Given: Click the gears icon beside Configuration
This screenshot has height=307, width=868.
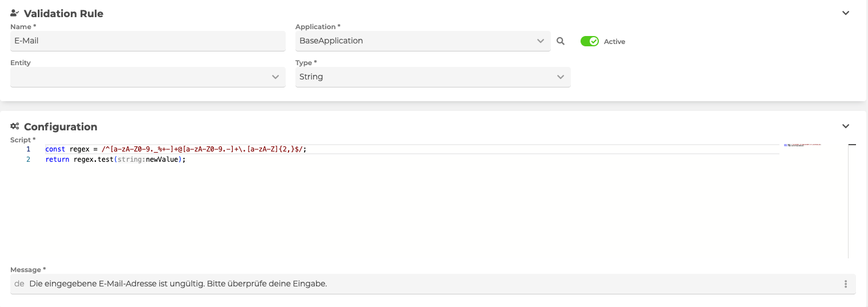Looking at the screenshot, I should point(15,126).
